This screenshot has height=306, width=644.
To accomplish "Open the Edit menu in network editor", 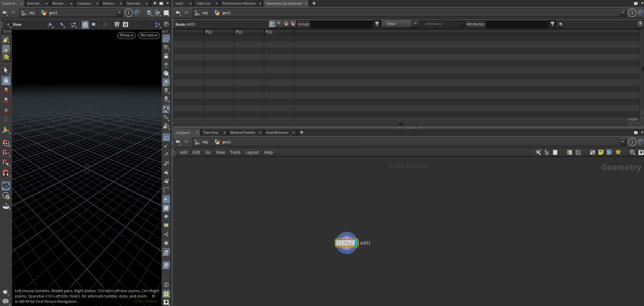I will 196,152.
